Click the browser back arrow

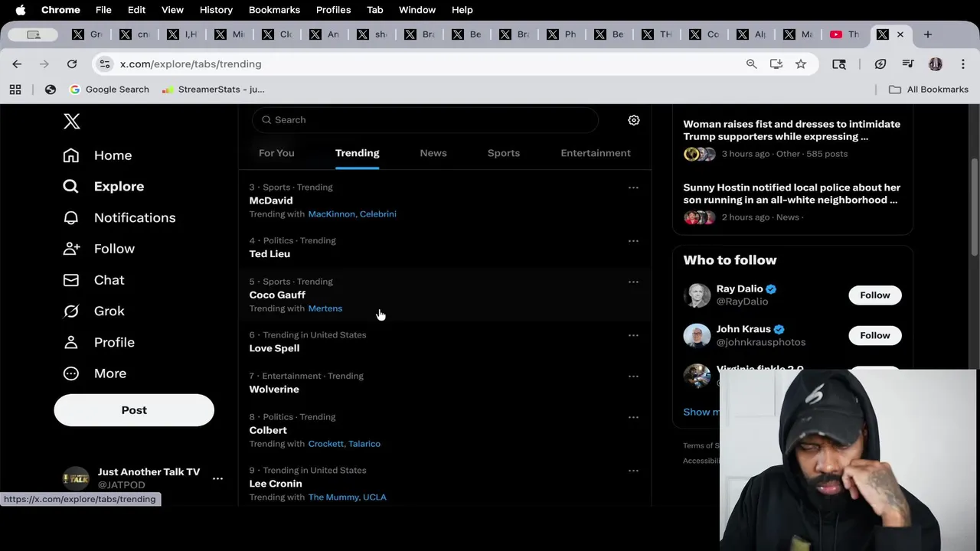pyautogui.click(x=17, y=64)
